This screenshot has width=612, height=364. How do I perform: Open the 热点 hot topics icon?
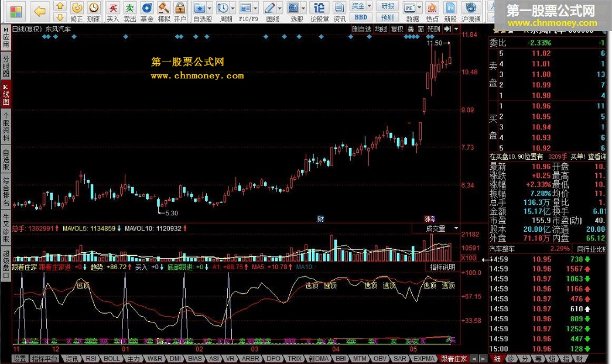pos(432,12)
